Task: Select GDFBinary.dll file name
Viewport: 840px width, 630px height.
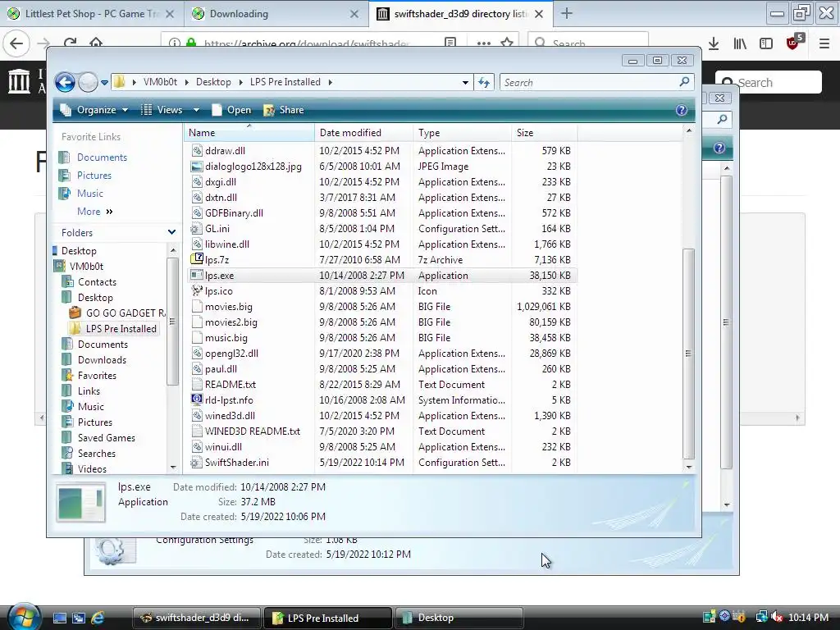Action: coord(234,213)
